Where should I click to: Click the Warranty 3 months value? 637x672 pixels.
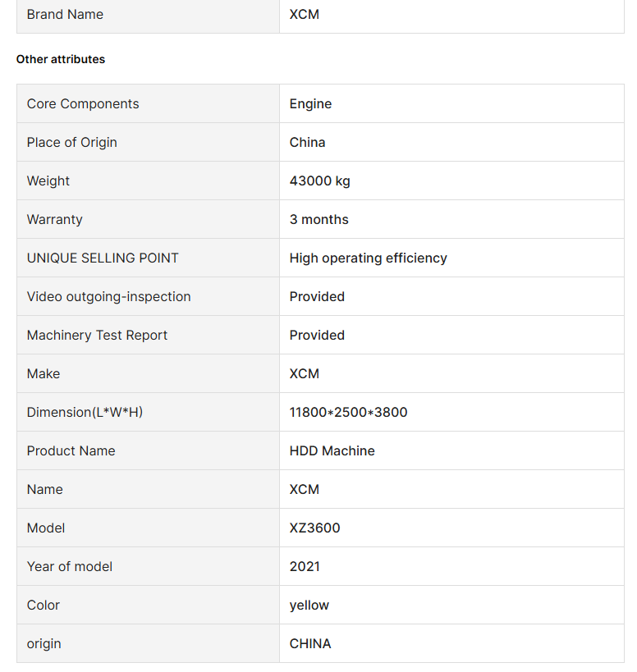click(319, 219)
